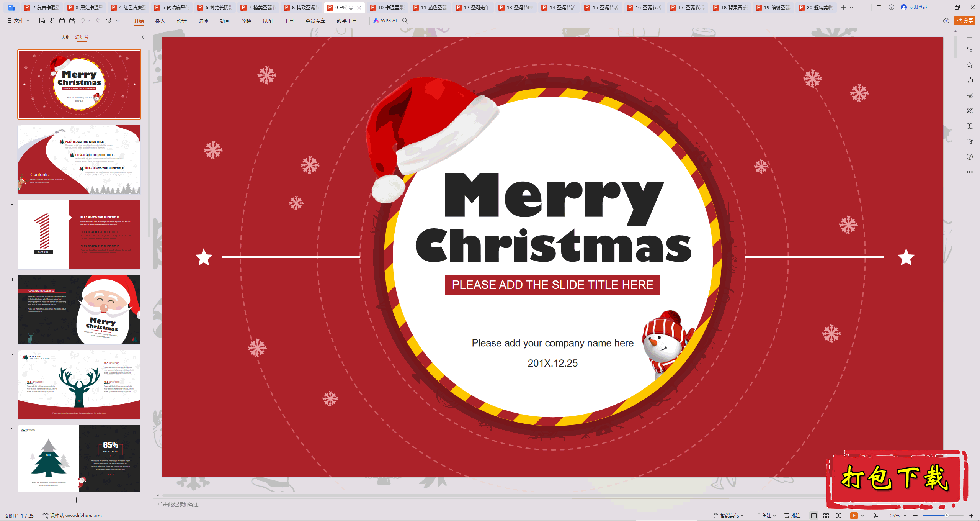Click the 批注 comments button in status bar

pos(792,516)
